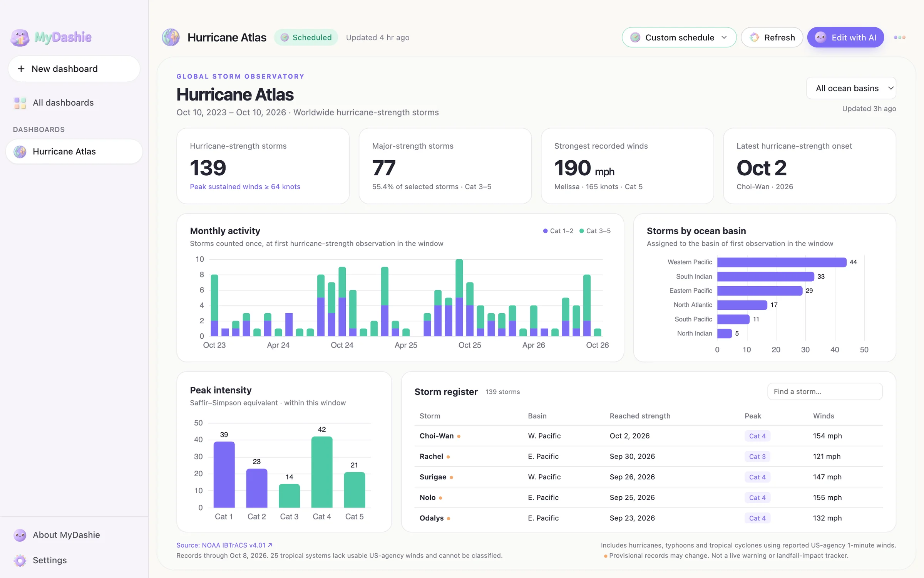Click E. Pacific in Odalys row
The width and height of the screenshot is (924, 578).
543,518
